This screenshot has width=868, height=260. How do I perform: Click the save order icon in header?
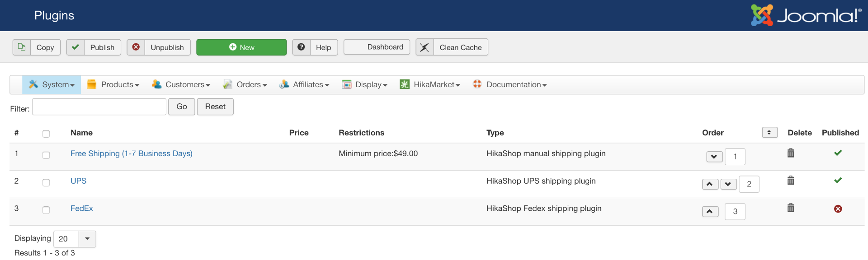(x=769, y=132)
